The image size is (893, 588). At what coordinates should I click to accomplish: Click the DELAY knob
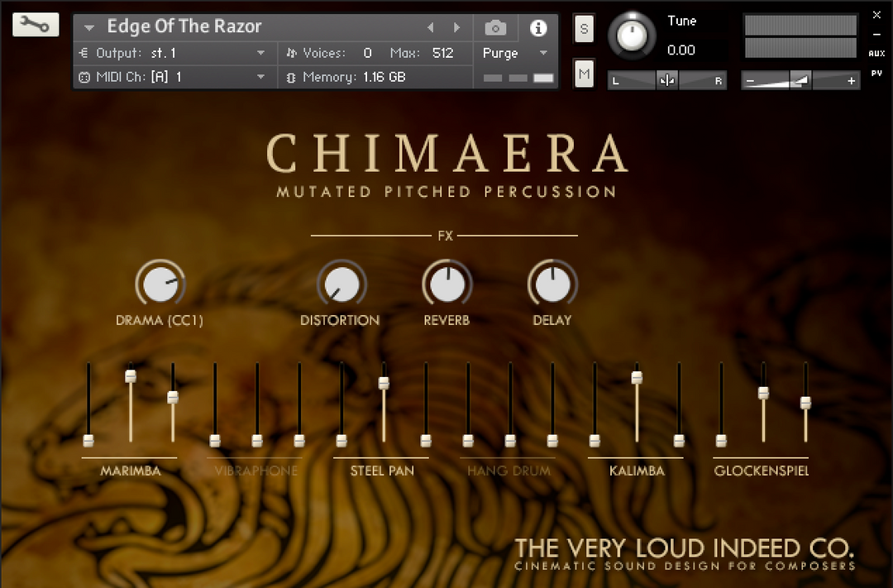pyautogui.click(x=552, y=284)
